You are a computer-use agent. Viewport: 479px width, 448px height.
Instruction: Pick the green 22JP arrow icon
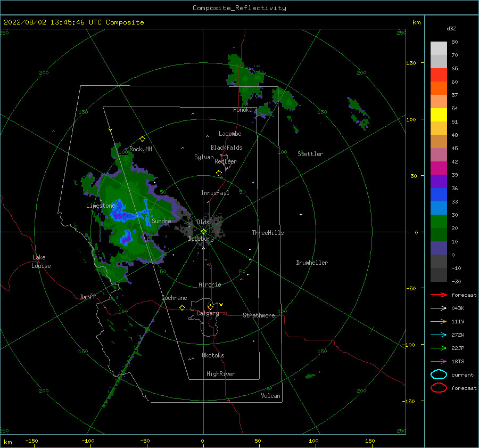click(439, 348)
